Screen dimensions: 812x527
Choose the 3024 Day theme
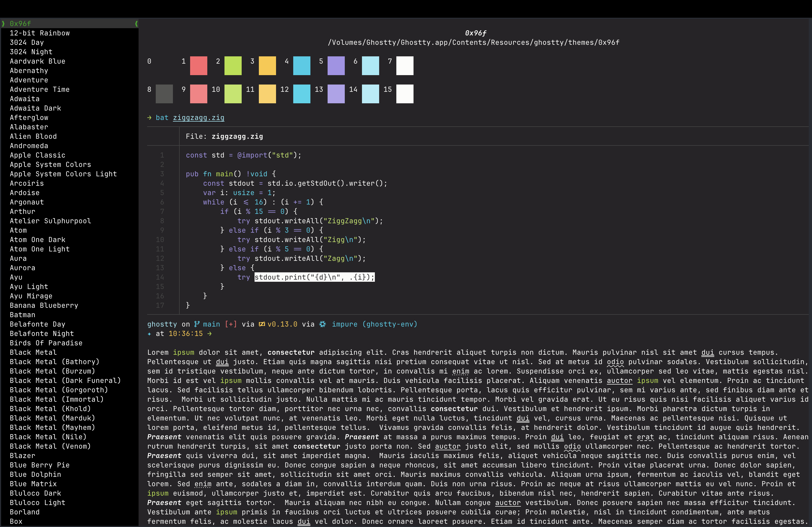[x=27, y=43]
